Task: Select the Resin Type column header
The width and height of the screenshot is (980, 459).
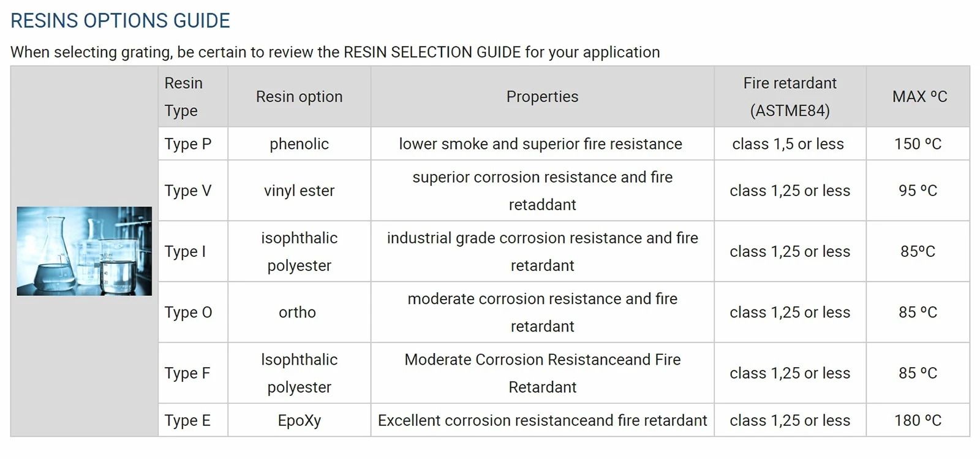Action: (193, 97)
